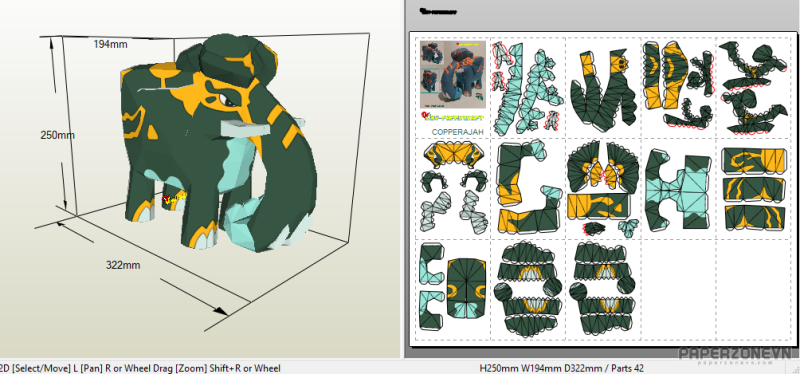
Task: Click the 250mm height dimension label
Action: pyautogui.click(x=58, y=135)
